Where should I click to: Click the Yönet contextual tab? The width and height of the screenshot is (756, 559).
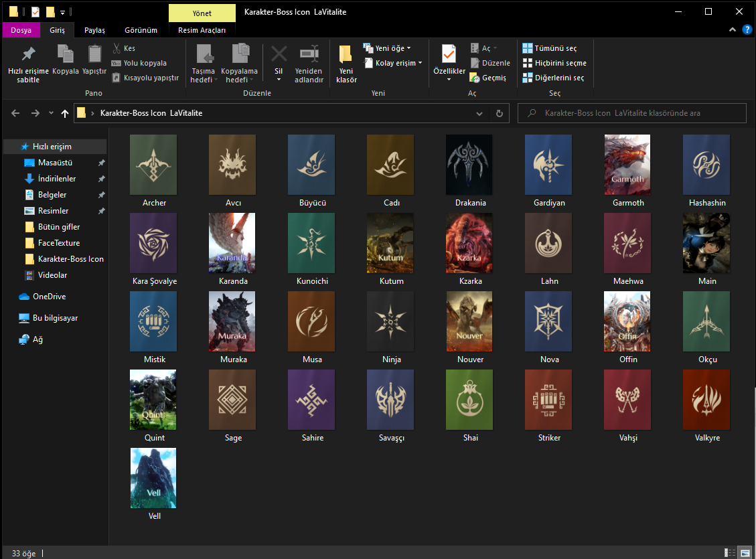202,13
